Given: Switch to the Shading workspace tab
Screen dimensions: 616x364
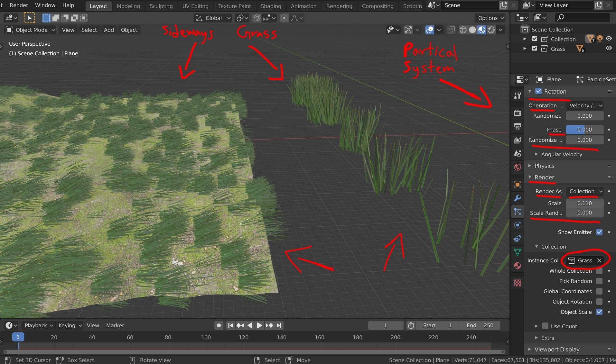Looking at the screenshot, I should pyautogui.click(x=271, y=6).
